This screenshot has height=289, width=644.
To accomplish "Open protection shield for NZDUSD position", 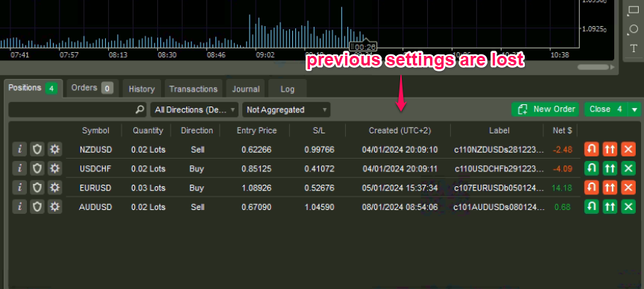I will click(x=37, y=150).
